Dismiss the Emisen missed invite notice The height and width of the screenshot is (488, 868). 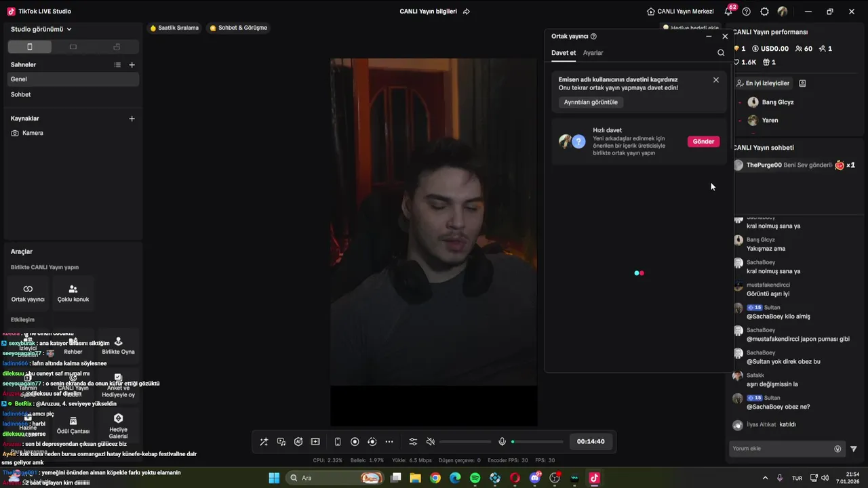click(x=716, y=80)
